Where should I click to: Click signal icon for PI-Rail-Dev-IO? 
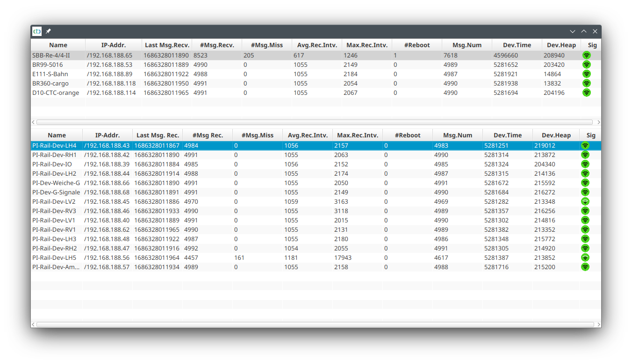(585, 164)
